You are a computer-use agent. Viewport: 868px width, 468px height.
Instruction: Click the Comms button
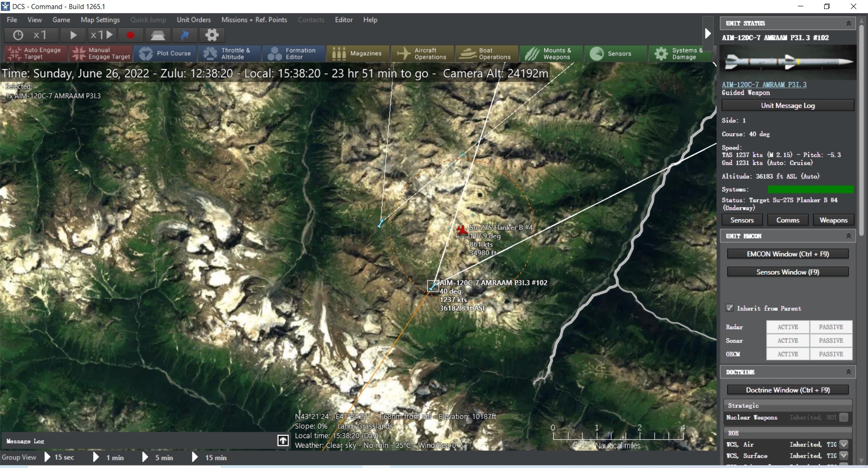click(788, 220)
